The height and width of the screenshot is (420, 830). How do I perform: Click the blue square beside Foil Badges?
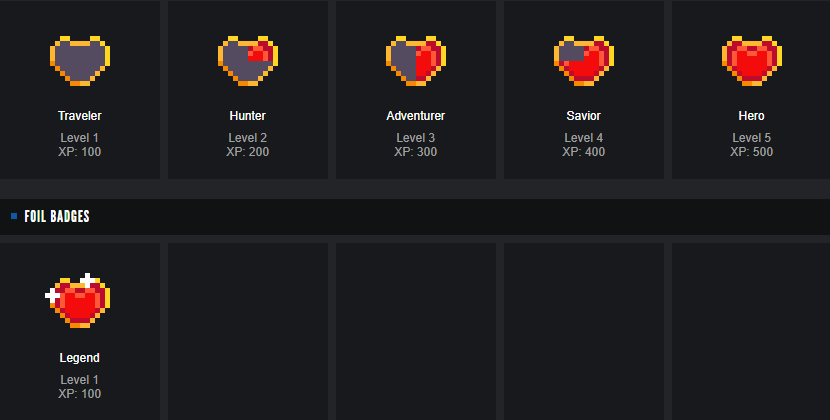point(14,216)
